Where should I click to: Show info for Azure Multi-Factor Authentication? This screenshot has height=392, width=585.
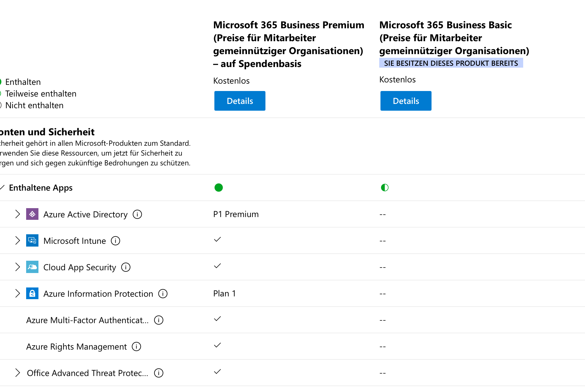[x=159, y=320]
